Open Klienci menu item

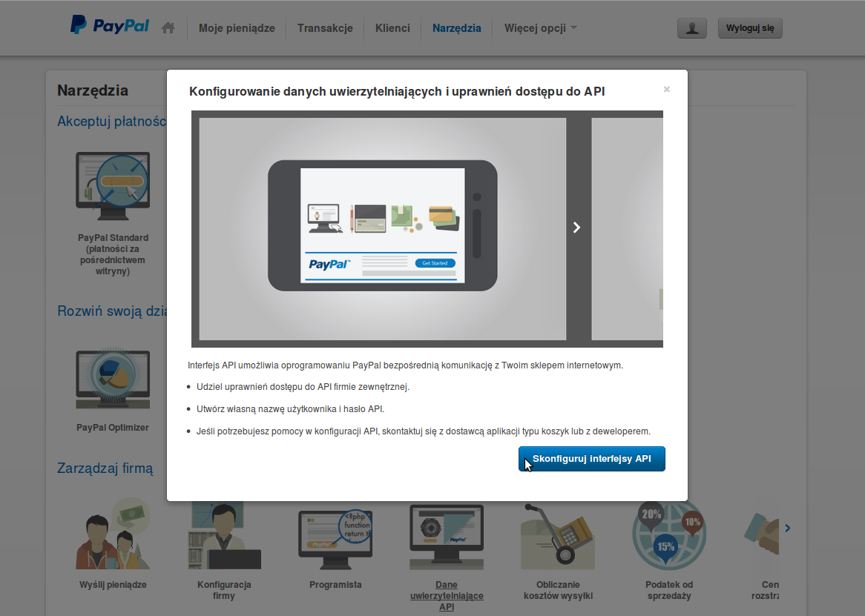392,28
